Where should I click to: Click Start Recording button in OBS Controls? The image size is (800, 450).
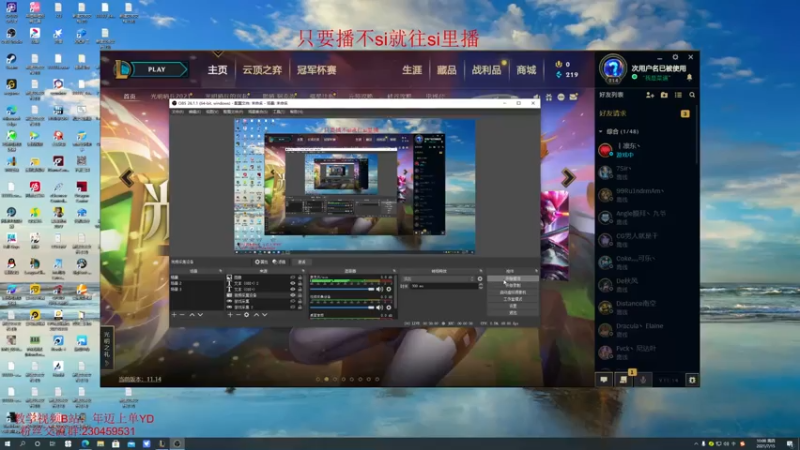point(513,285)
